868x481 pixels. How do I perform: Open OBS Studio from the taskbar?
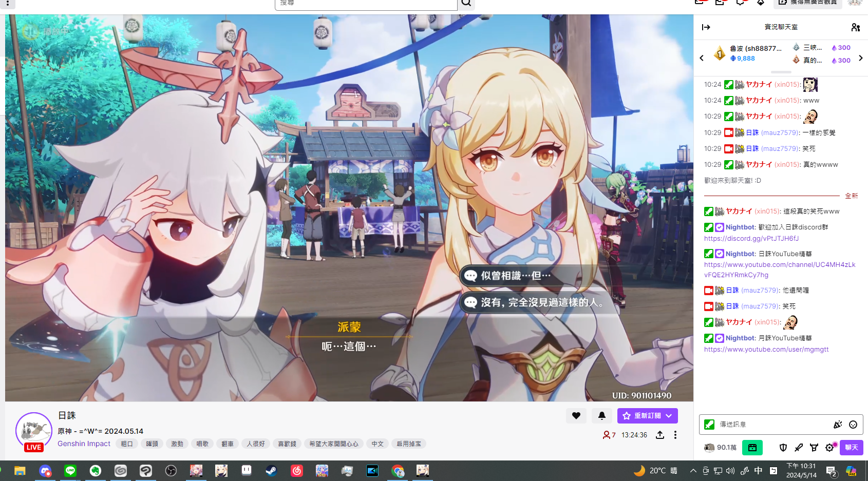[x=171, y=471]
